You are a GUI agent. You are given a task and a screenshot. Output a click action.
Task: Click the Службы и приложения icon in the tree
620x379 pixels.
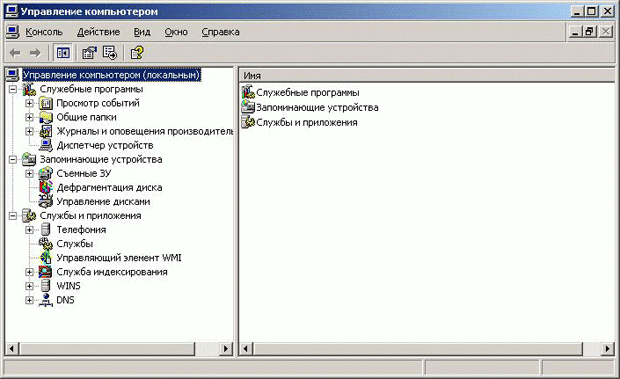(29, 216)
